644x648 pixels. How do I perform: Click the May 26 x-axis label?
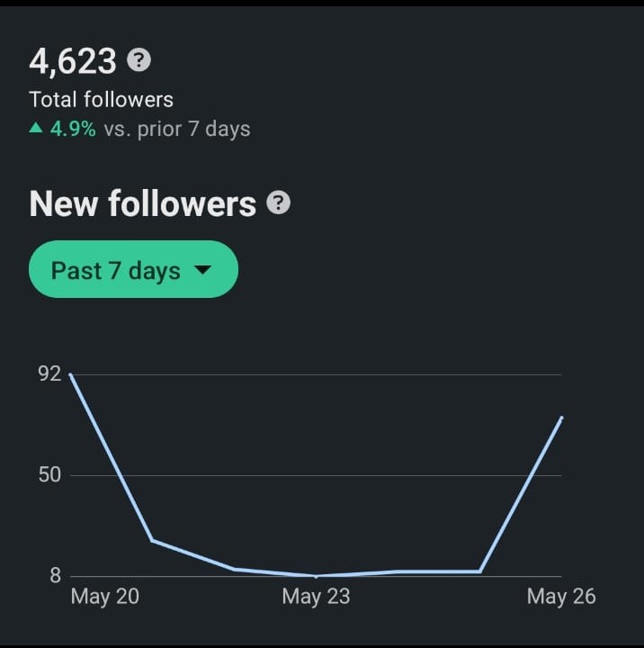tap(560, 597)
